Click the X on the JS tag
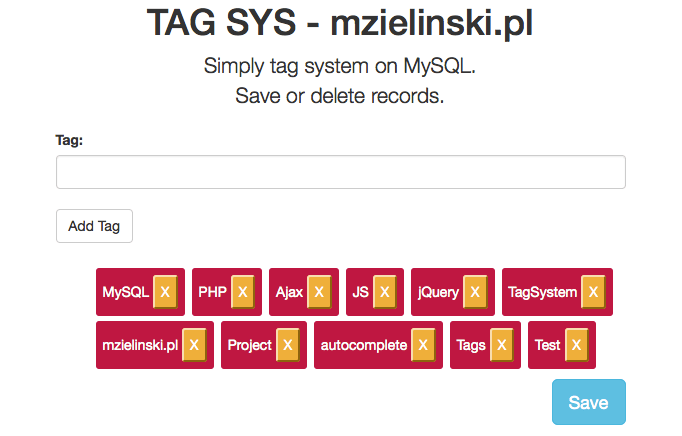 (x=384, y=292)
